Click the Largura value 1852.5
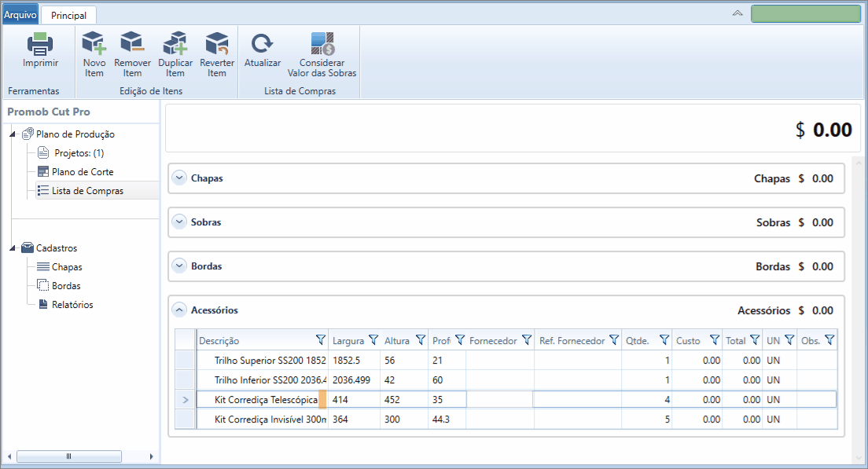Screen dimensions: 868x469 point(347,360)
